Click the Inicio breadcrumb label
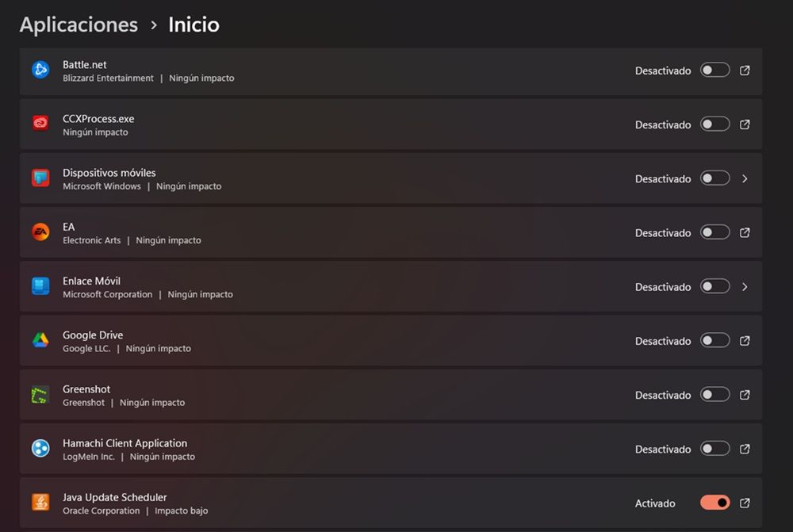 click(x=193, y=25)
